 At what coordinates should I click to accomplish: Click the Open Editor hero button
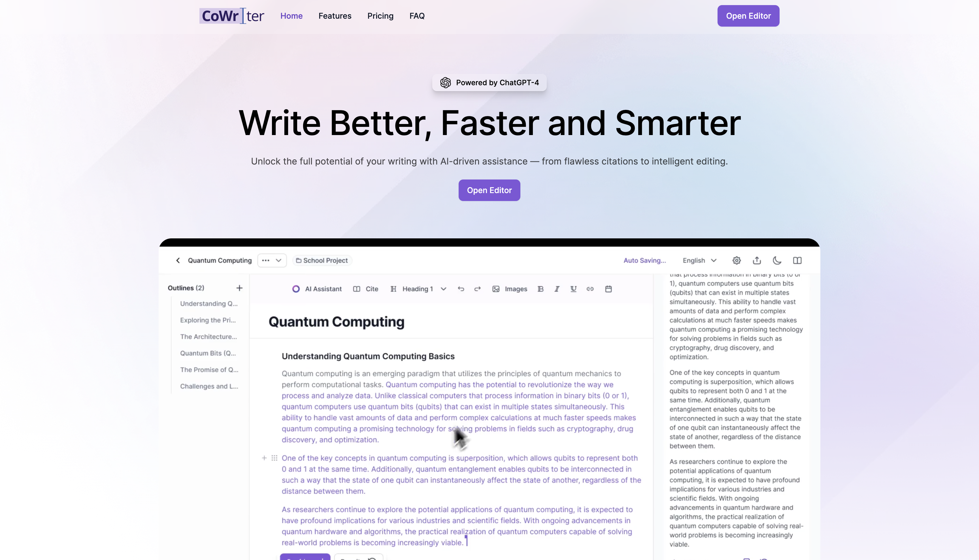point(489,190)
